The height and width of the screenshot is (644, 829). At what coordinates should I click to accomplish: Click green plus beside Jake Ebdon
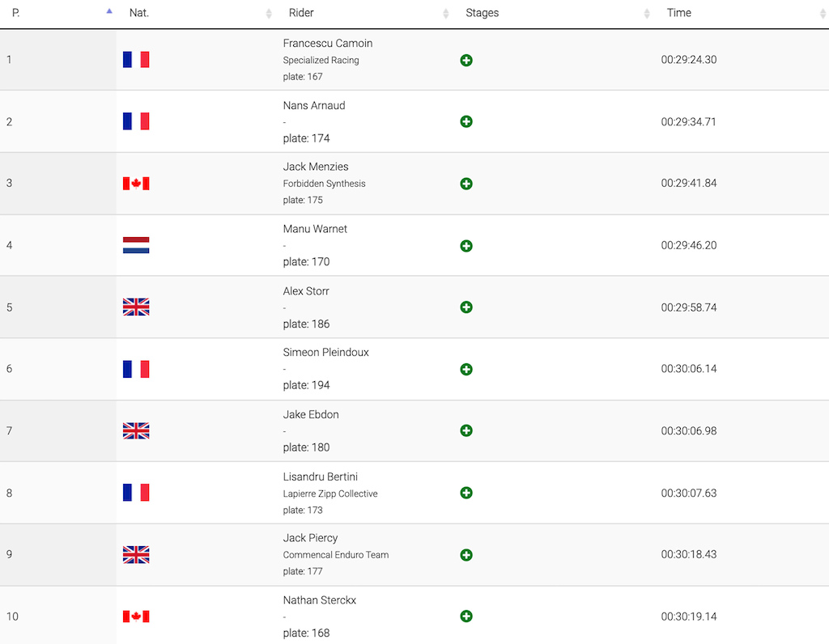466,430
